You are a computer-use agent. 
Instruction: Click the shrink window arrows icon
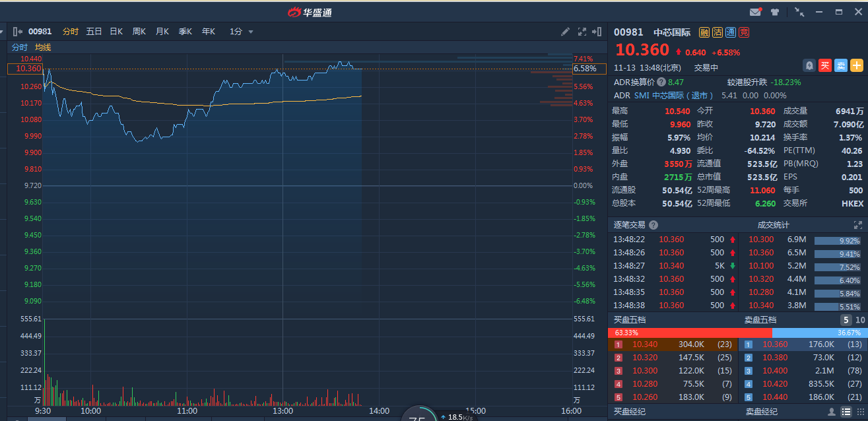(799, 12)
